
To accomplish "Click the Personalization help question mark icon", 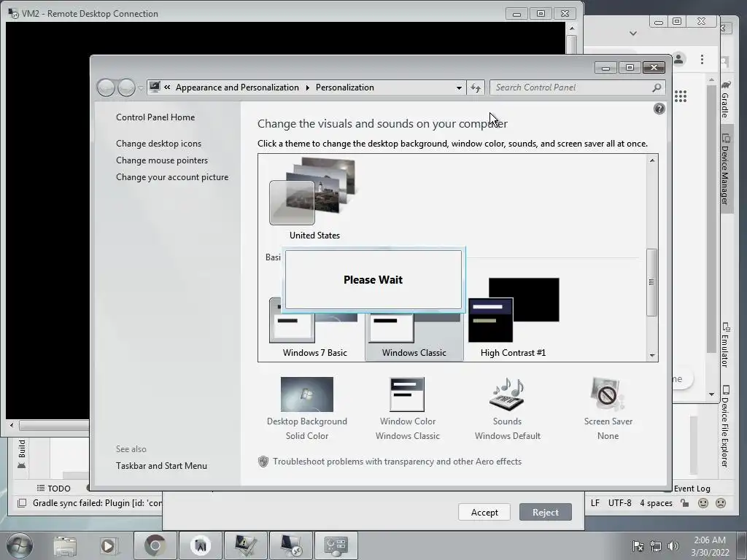I will click(x=659, y=109).
